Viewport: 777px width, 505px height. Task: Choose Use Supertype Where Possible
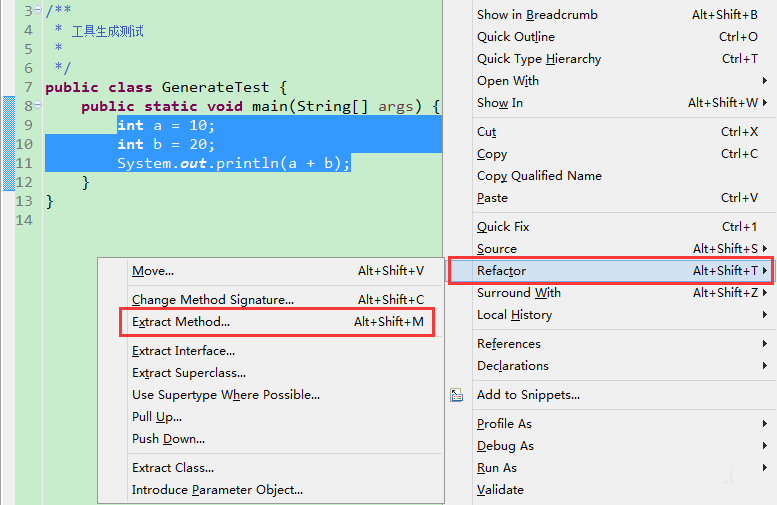(278, 395)
